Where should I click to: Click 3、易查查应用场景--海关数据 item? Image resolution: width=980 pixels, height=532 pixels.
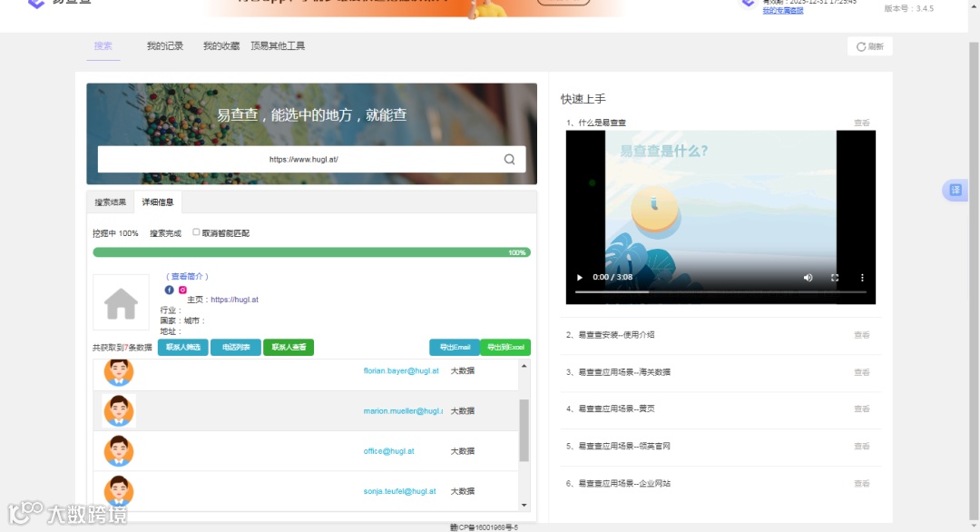[618, 372]
